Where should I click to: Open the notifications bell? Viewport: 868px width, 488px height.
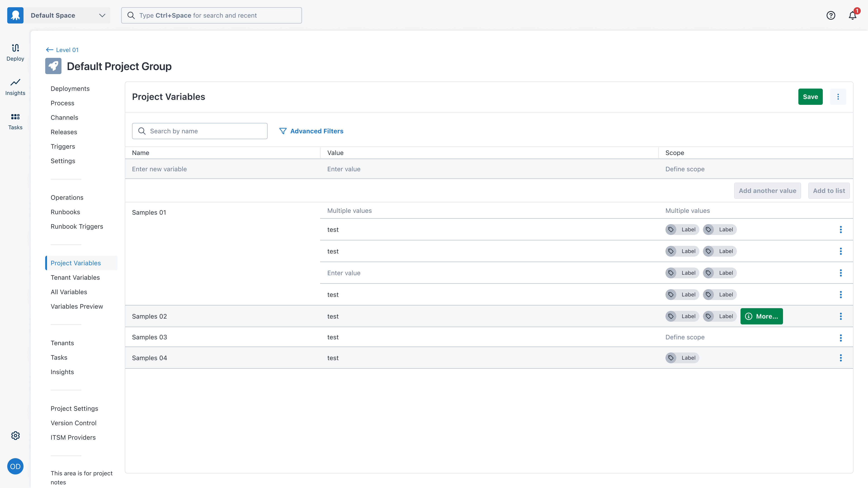[852, 15]
